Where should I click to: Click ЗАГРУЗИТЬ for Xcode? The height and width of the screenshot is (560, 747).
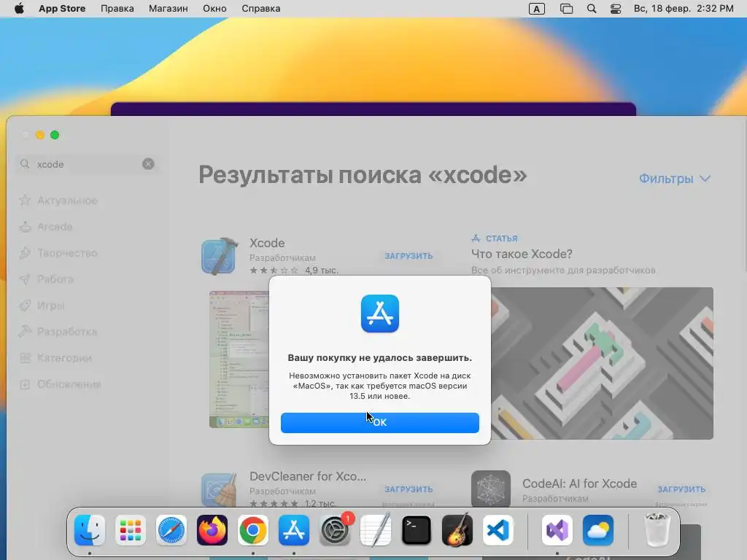click(x=409, y=256)
